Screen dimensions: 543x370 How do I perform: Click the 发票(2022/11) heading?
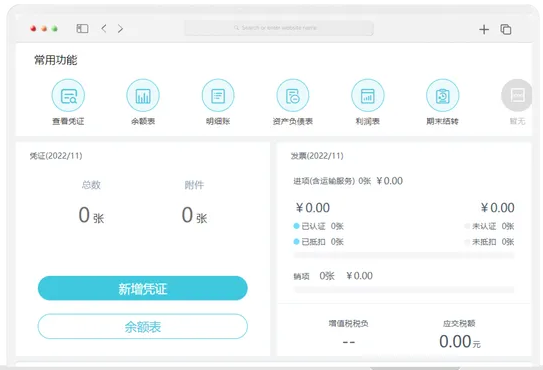coord(317,156)
